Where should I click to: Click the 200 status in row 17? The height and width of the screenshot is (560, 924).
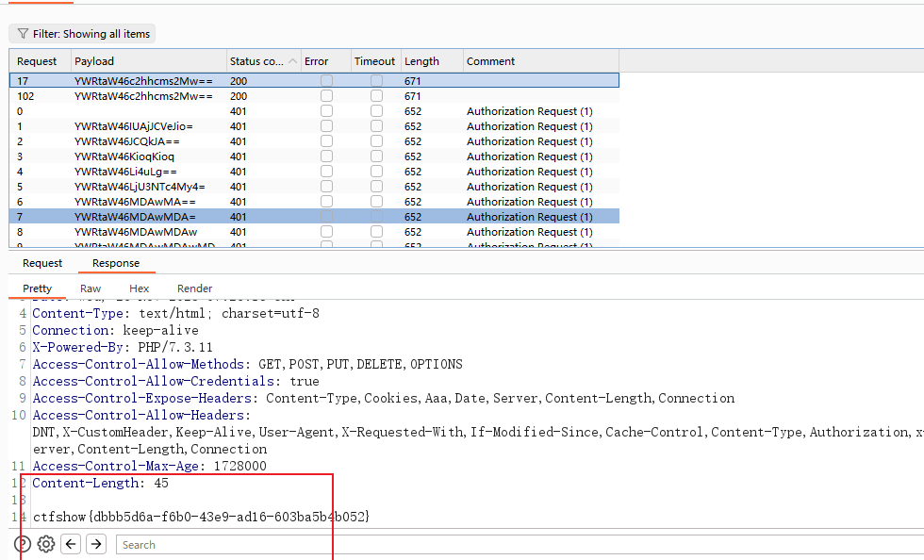(x=238, y=81)
